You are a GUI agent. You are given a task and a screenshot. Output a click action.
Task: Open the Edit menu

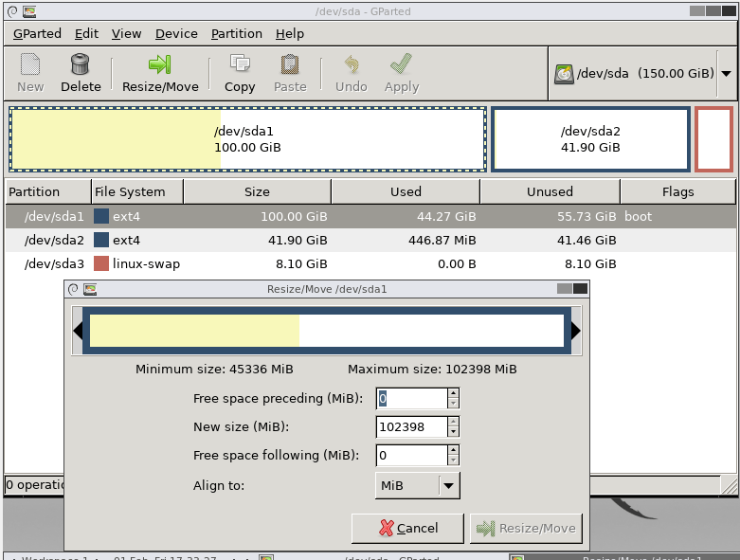[x=86, y=34]
